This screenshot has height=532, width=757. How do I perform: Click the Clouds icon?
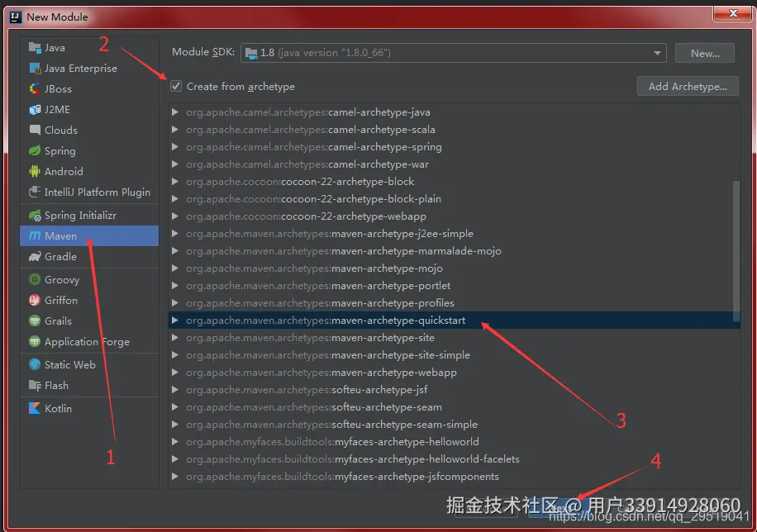pyautogui.click(x=35, y=130)
